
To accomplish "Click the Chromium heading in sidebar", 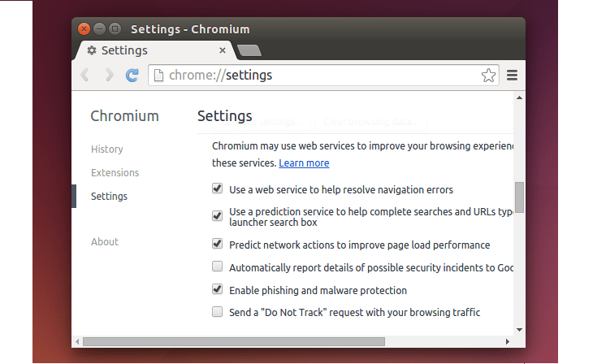I will pyautogui.click(x=124, y=116).
